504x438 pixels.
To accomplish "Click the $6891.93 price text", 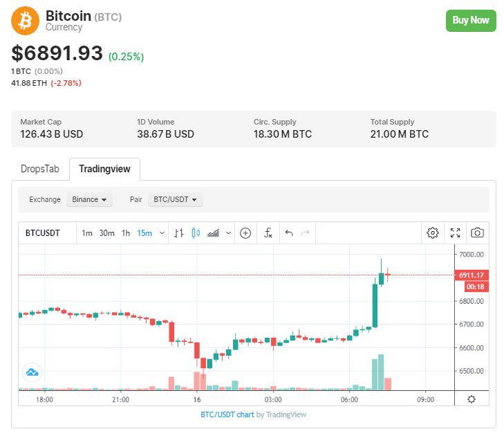I will point(57,53).
